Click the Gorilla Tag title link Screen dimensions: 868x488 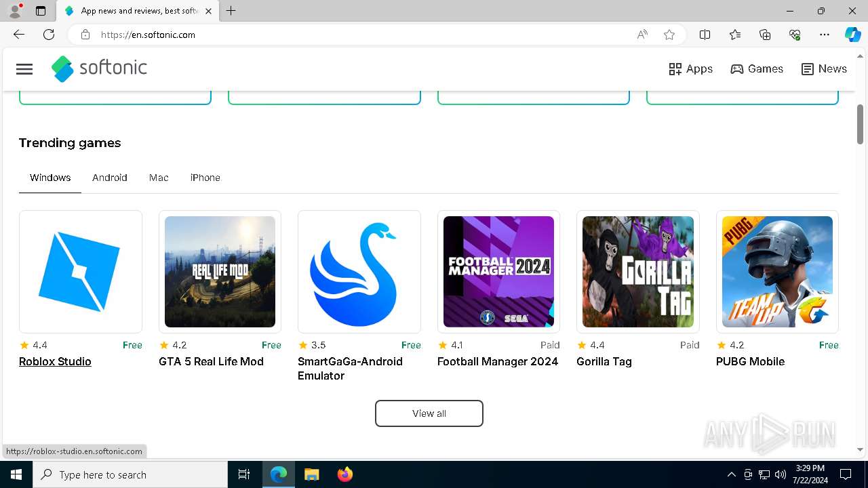click(x=604, y=361)
